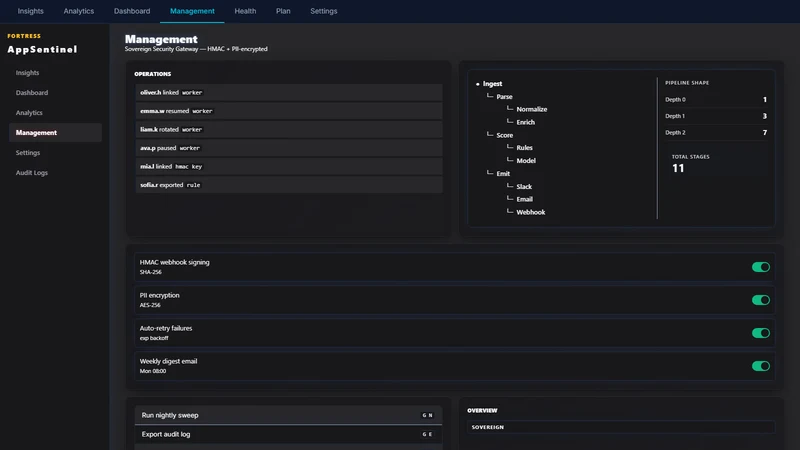Open Dashboard from the sidebar
Viewport: 800px width, 450px height.
coord(55,93)
